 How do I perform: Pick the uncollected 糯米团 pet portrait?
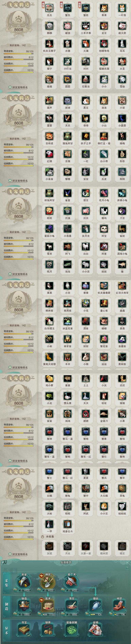point(104,547)
